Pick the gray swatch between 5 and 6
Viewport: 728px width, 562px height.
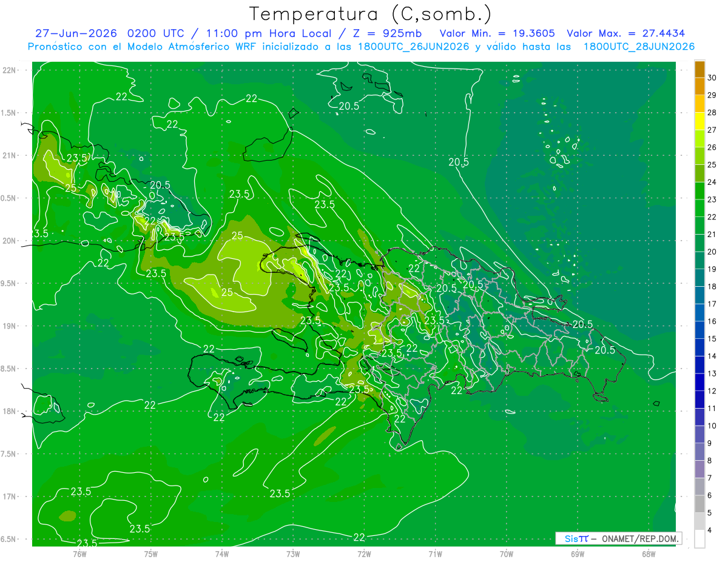[699, 504]
